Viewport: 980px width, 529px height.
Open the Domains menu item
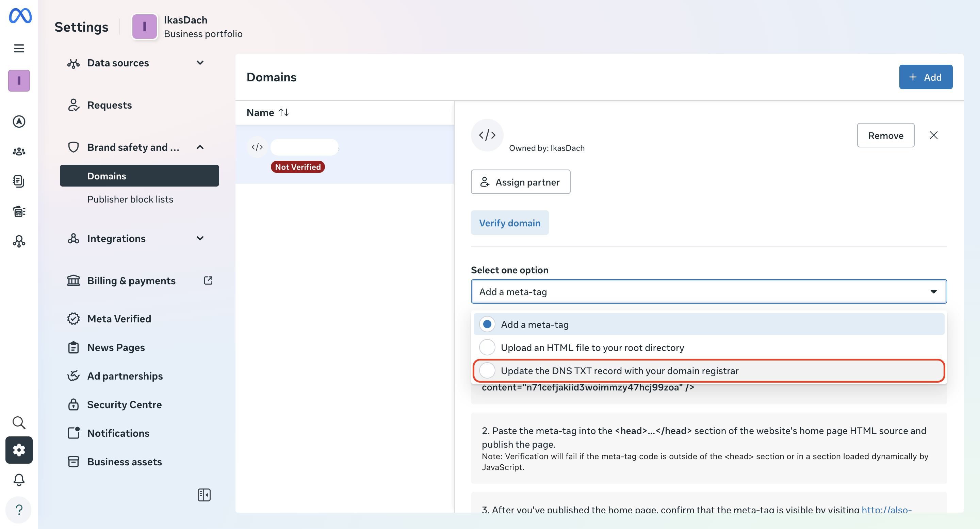[x=139, y=176]
